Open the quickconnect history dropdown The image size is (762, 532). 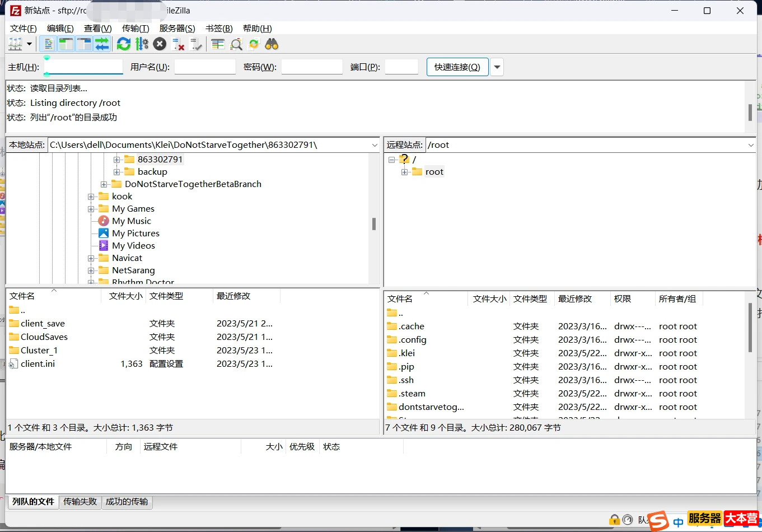point(497,67)
